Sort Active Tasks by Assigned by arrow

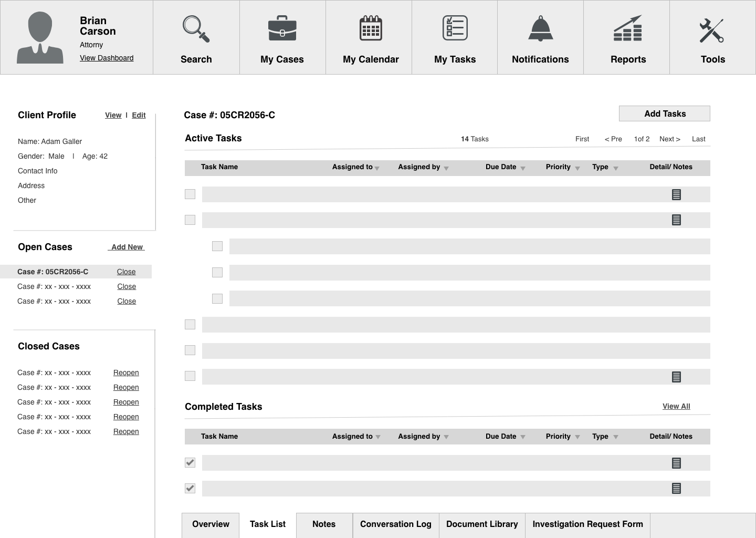pyautogui.click(x=446, y=169)
